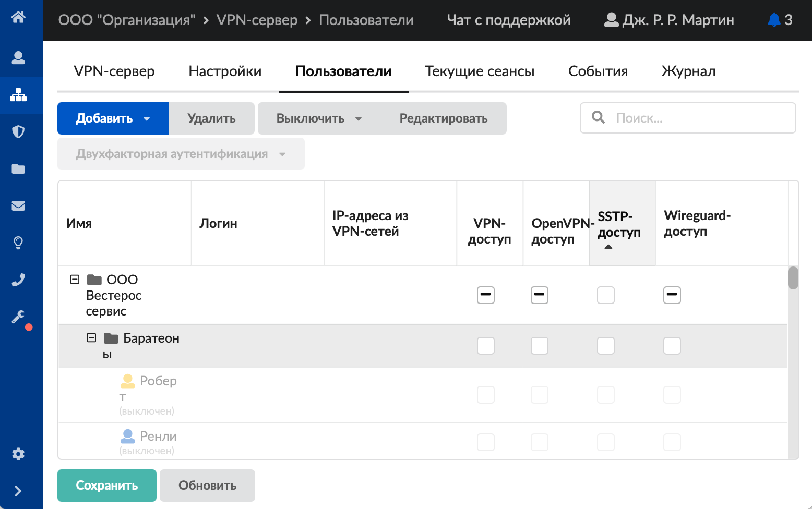Open the Настройки tab

(225, 71)
